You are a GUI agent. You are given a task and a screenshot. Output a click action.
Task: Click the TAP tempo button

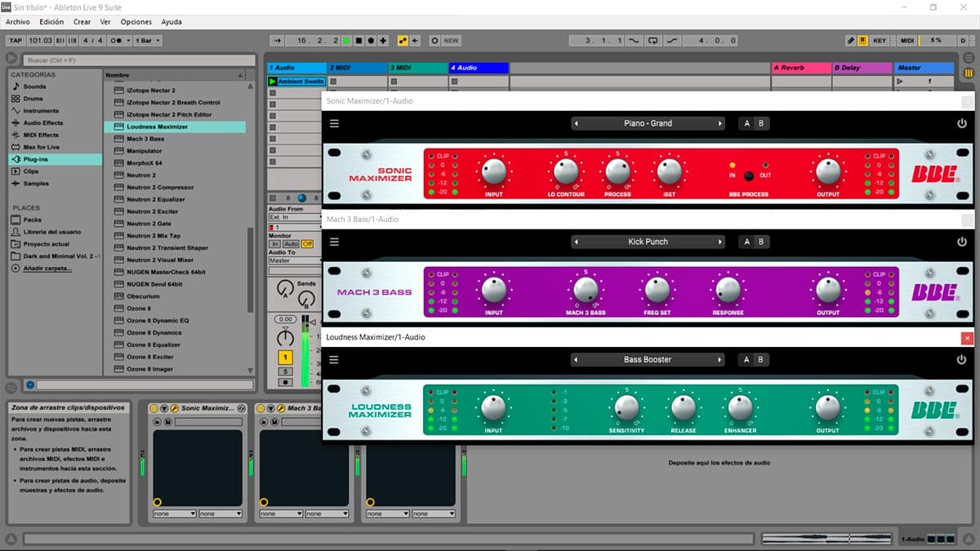click(15, 40)
